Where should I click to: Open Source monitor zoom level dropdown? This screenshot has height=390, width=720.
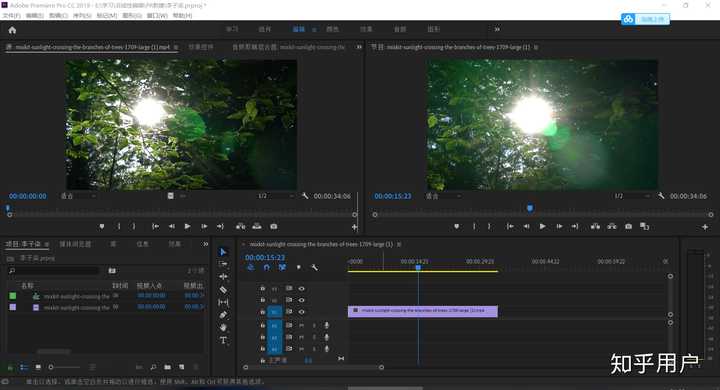tap(79, 196)
